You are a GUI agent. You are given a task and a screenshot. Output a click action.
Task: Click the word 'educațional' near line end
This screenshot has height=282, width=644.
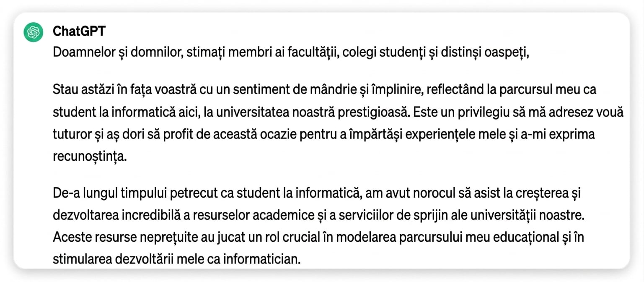coord(525,238)
